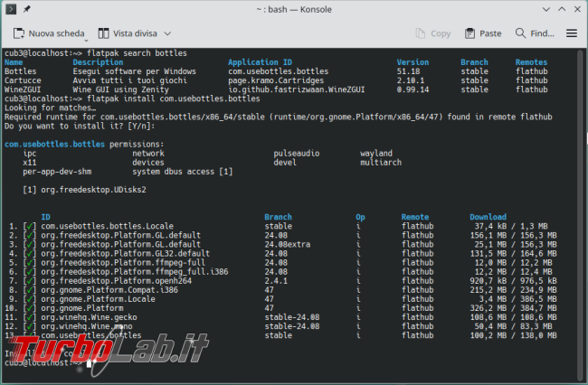Click the 'Download' column header
Viewport: 588px width, 385px height.
[x=488, y=217]
